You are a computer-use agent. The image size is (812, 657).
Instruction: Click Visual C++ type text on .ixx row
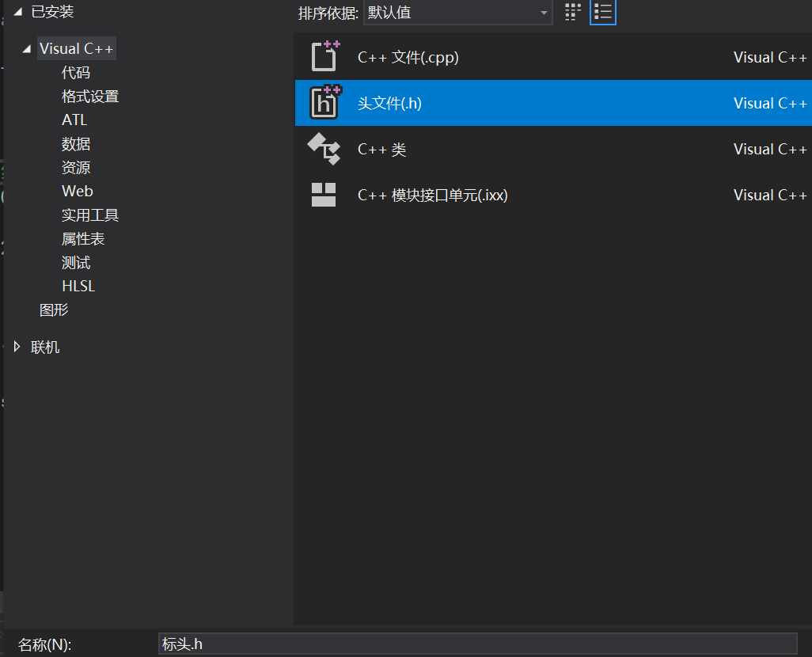770,196
